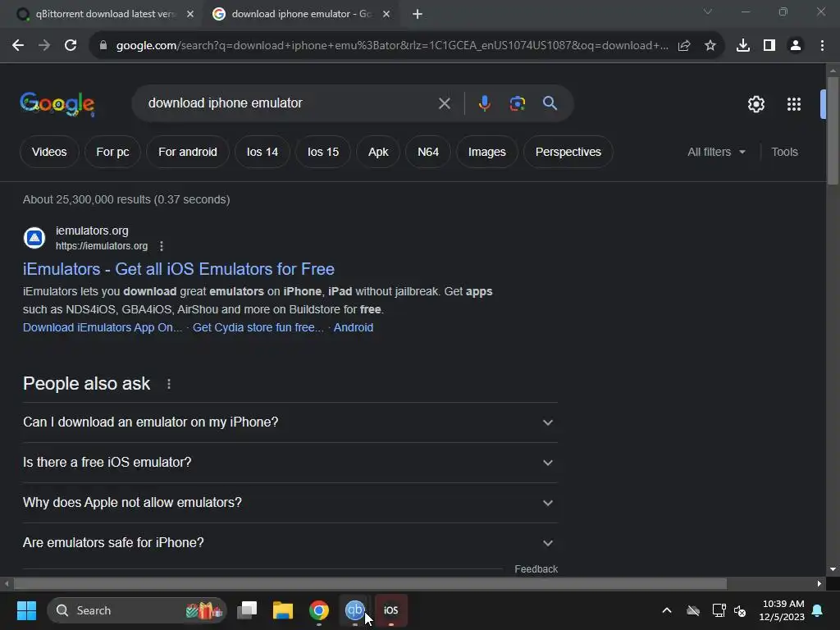Expand 'Is there a free iOS emulator?'
Viewport: 840px width, 630px height.
[x=290, y=463]
